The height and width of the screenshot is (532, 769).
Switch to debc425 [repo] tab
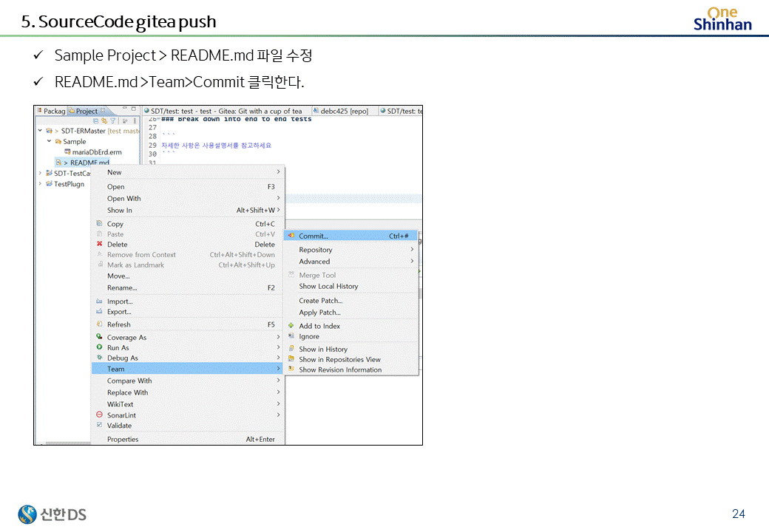tap(342, 111)
